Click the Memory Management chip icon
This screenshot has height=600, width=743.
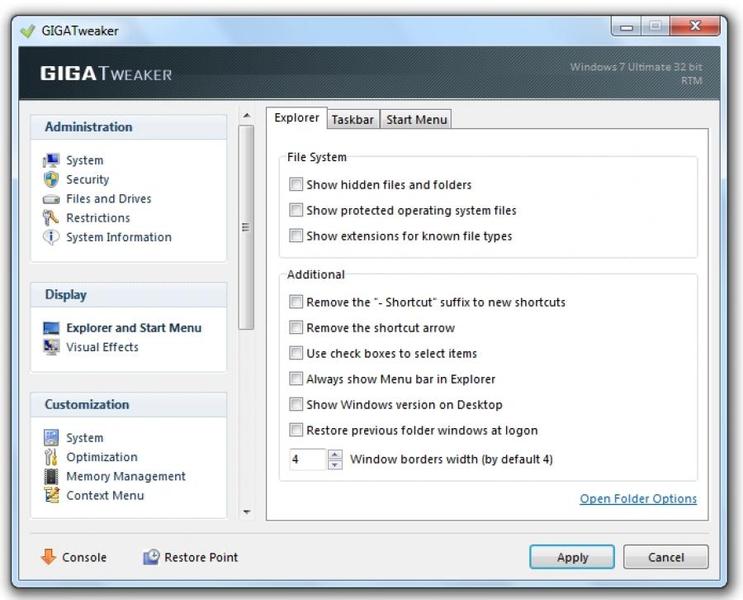[51, 476]
